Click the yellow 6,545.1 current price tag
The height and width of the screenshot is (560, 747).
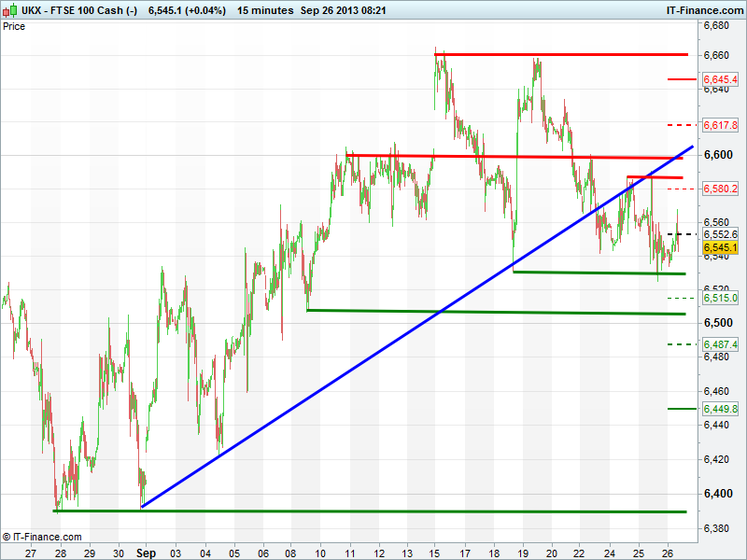point(720,247)
